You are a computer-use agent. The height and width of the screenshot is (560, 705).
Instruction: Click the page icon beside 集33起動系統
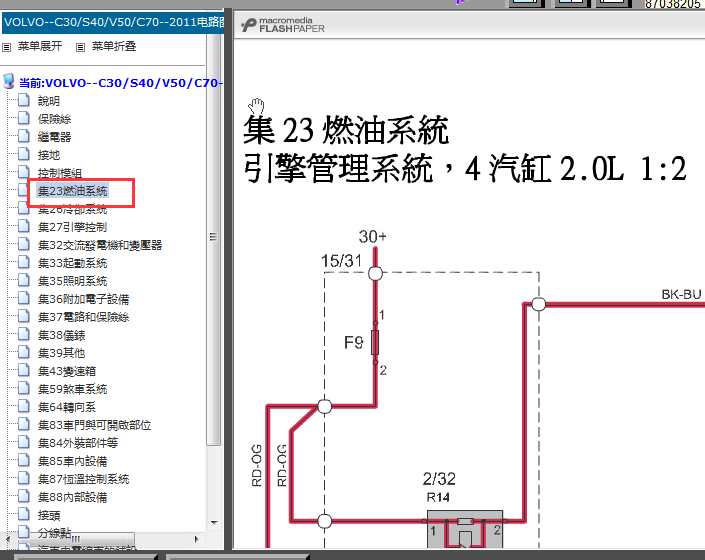point(24,262)
